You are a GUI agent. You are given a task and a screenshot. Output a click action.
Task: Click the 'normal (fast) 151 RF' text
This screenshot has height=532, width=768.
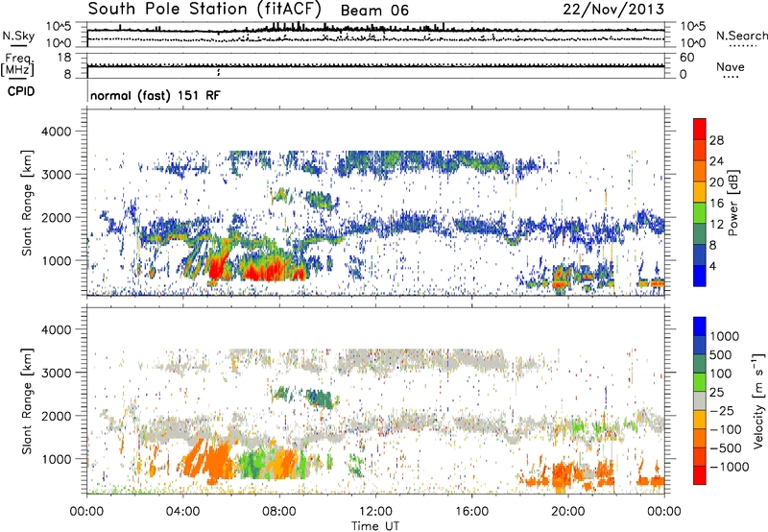click(x=156, y=95)
